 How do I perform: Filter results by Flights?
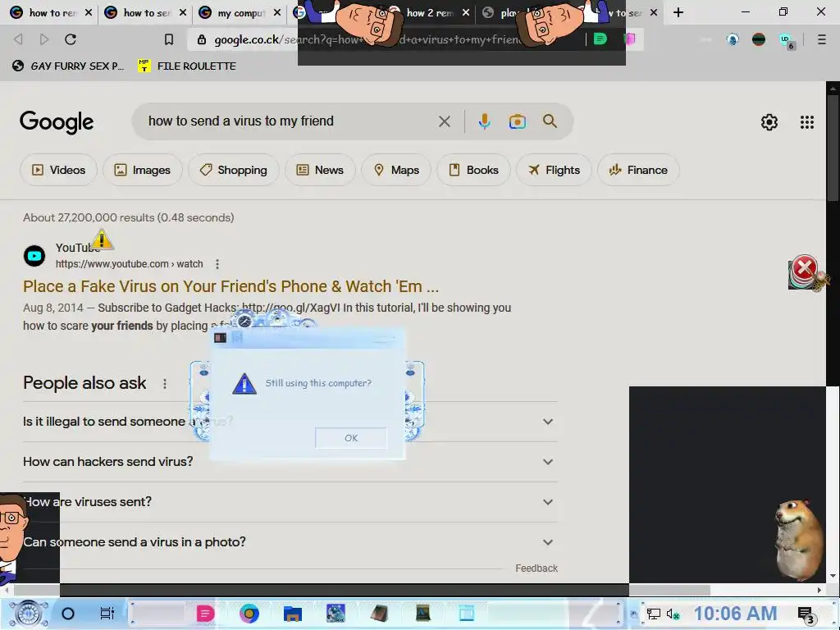pyautogui.click(x=554, y=170)
